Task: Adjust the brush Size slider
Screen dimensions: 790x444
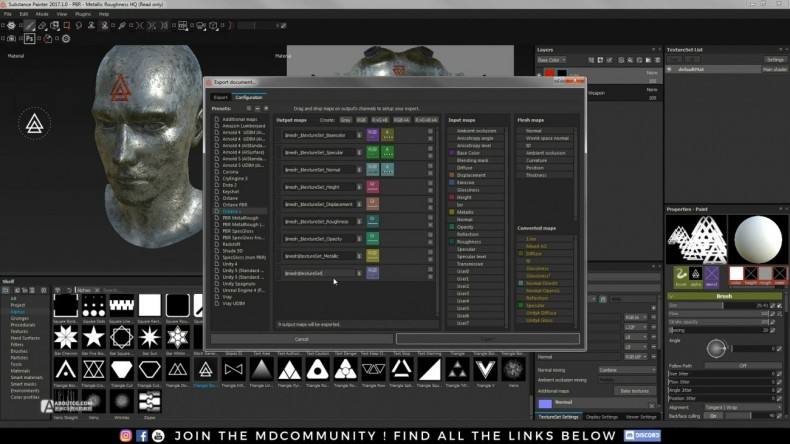Action: (x=720, y=305)
